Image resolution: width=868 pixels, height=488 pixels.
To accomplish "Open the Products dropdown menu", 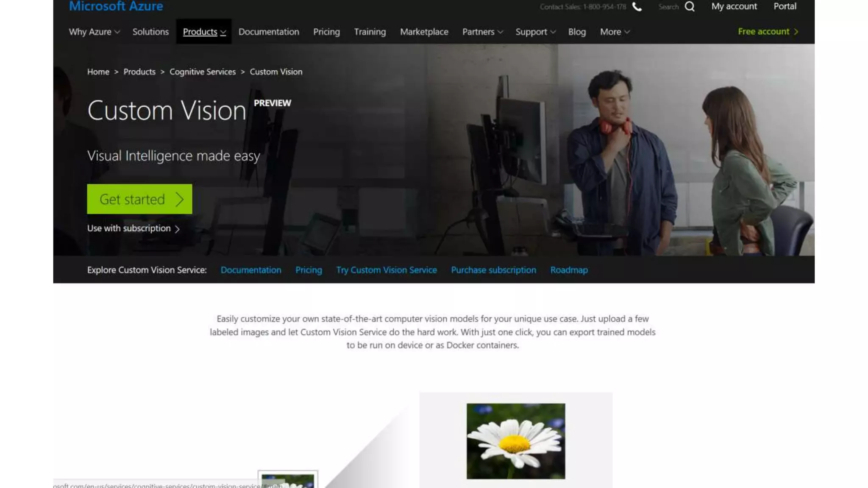I will pyautogui.click(x=204, y=32).
